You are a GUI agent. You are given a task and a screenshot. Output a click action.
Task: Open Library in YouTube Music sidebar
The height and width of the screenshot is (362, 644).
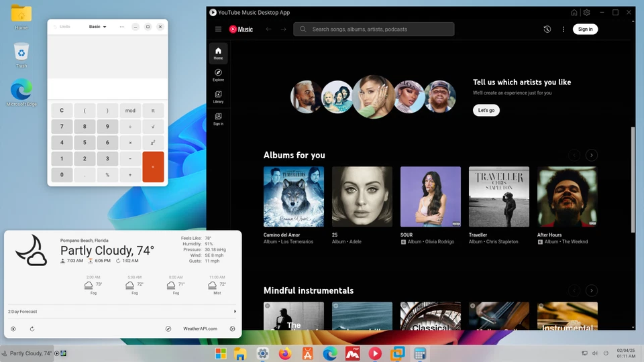click(x=218, y=97)
